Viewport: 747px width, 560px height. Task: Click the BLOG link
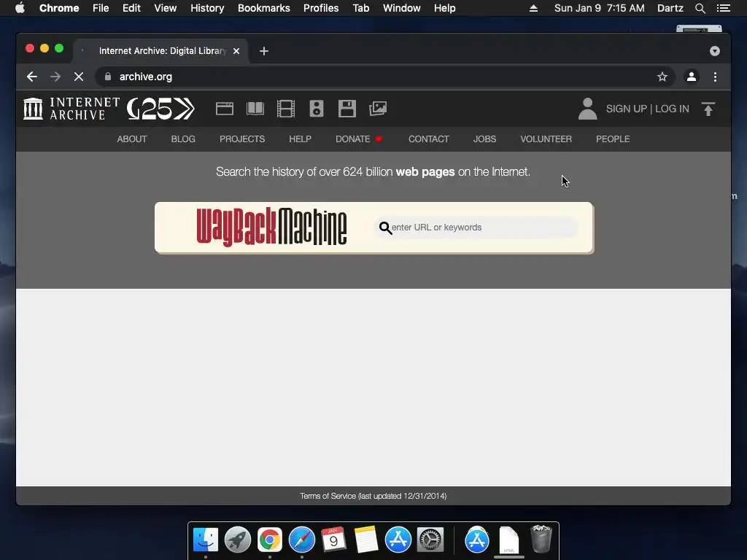[183, 139]
